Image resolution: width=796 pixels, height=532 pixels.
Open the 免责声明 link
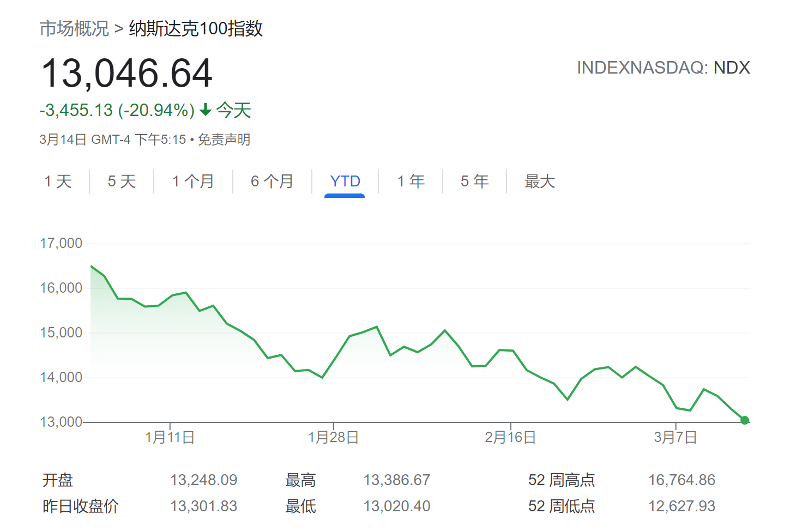224,140
